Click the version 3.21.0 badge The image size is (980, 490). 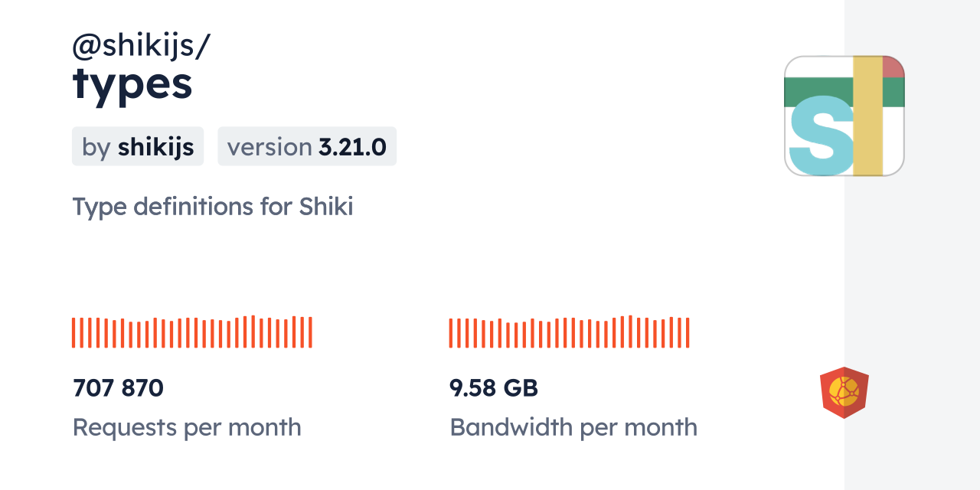[307, 146]
